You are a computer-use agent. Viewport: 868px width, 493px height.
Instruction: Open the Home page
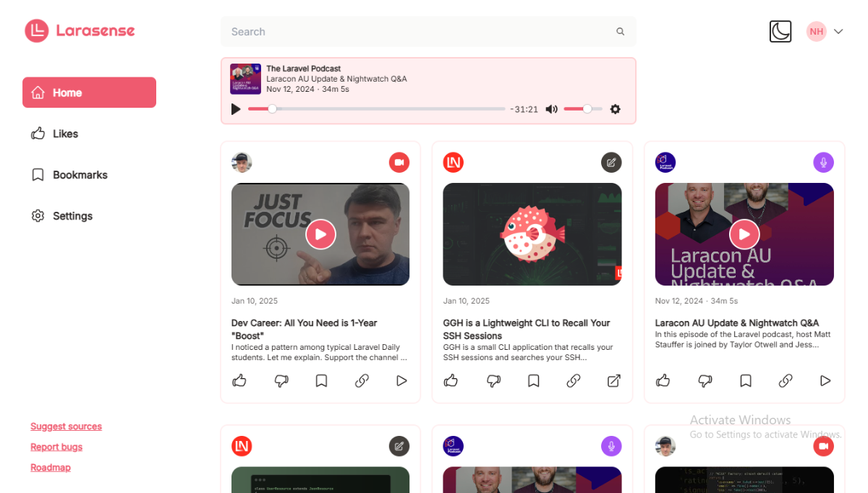(89, 93)
